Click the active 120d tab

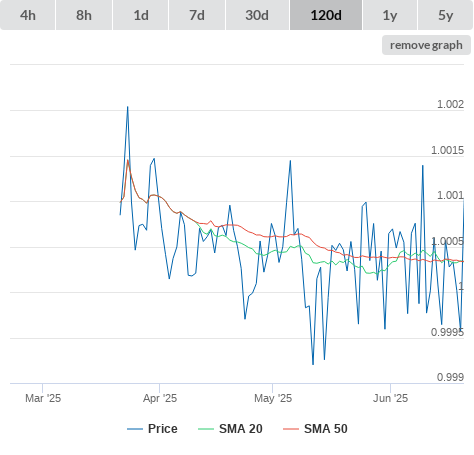click(x=326, y=15)
